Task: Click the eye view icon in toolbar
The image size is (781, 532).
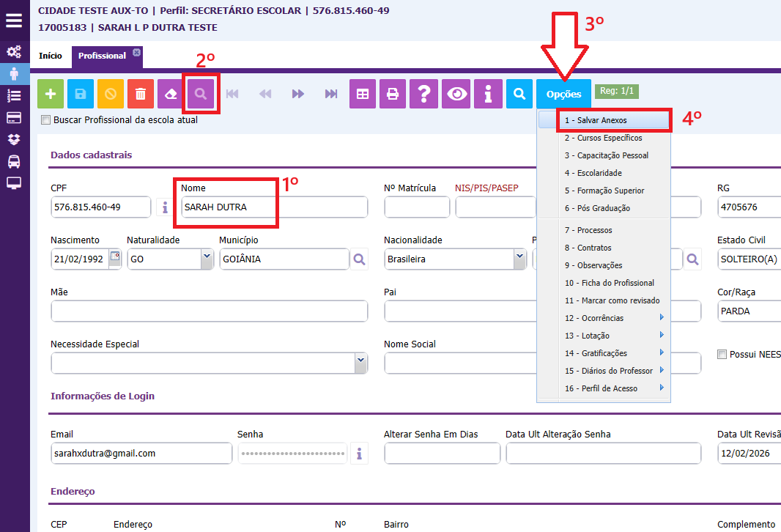Action: (457, 94)
